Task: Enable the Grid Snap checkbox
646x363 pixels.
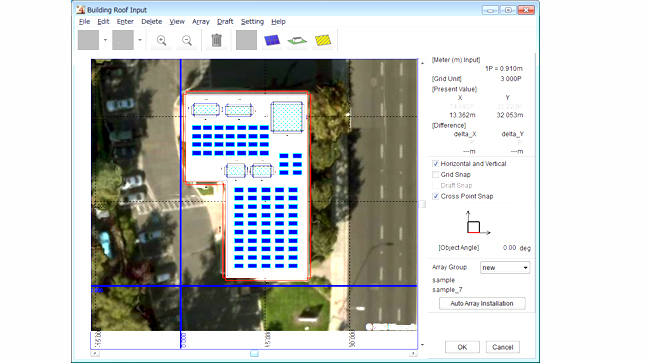Action: point(435,175)
